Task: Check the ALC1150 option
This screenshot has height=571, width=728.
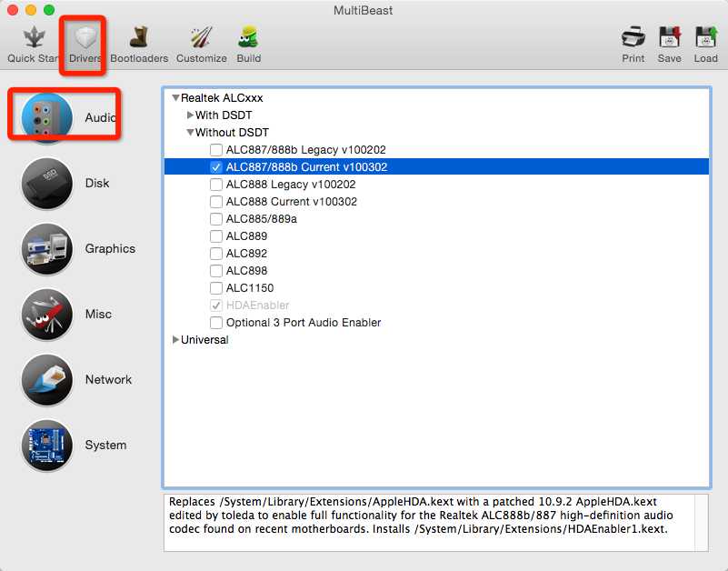Action: click(x=216, y=288)
